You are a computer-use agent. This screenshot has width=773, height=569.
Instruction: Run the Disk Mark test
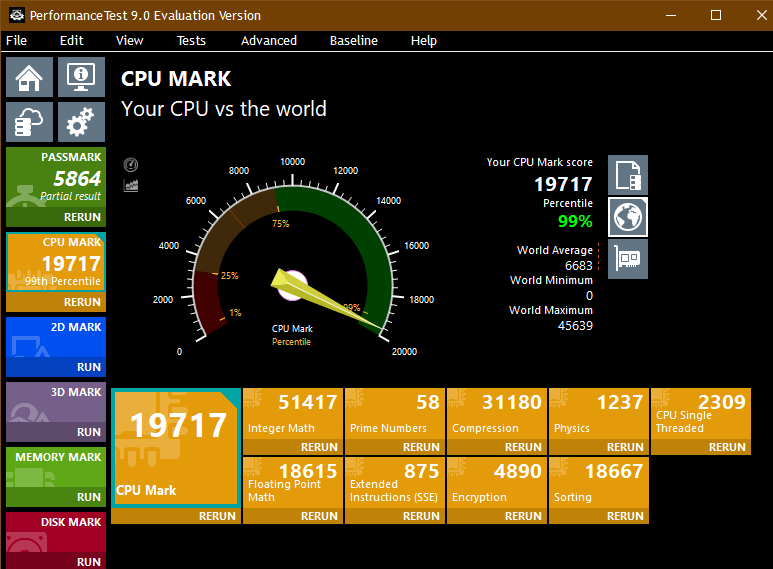click(56, 562)
